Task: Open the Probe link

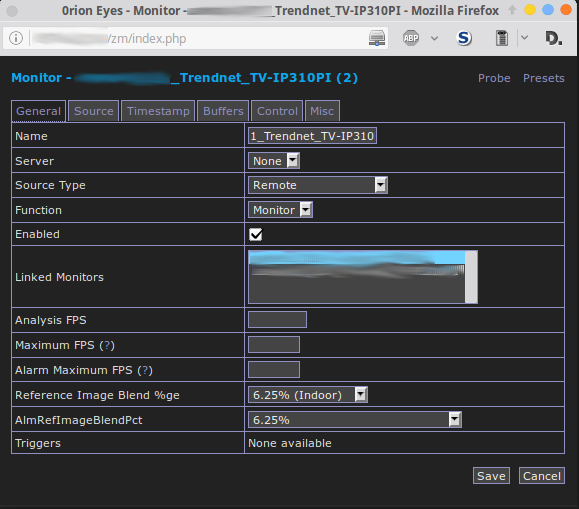Action: tap(494, 78)
